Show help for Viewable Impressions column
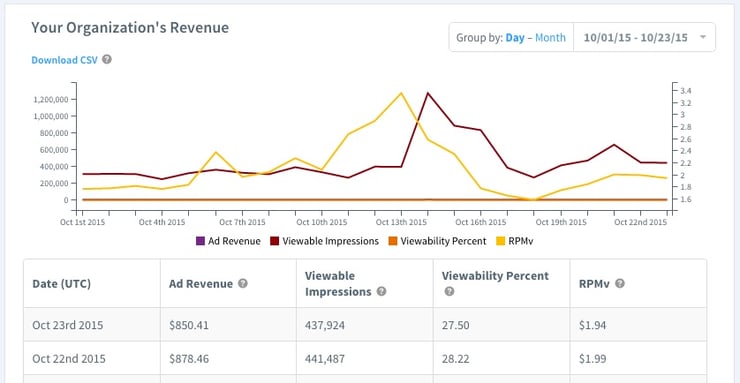The image size is (740, 383). 381,291
